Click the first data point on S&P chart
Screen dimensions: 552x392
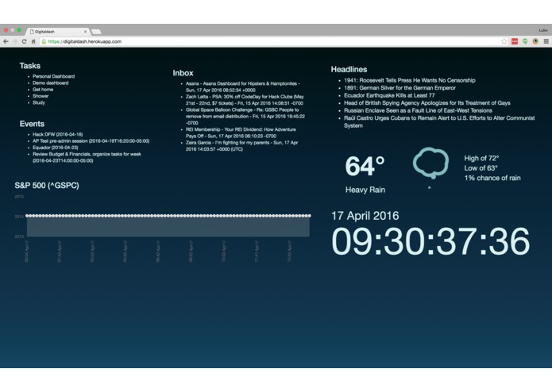(x=27, y=216)
